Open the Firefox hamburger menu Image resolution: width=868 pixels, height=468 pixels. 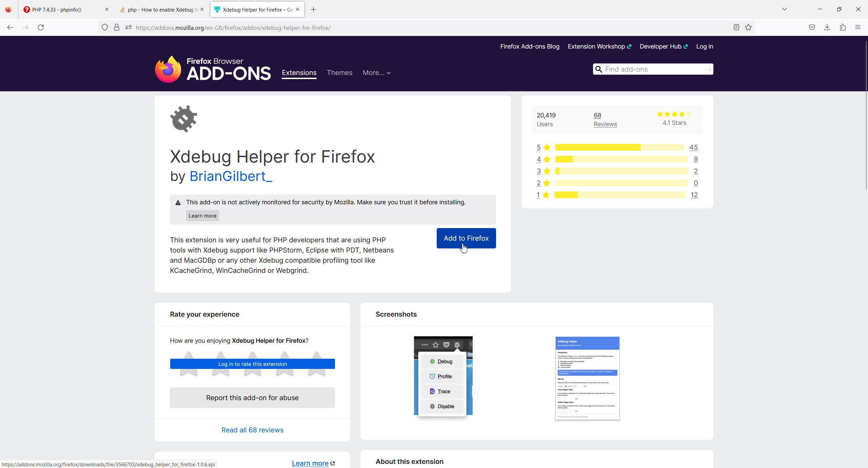point(858,27)
